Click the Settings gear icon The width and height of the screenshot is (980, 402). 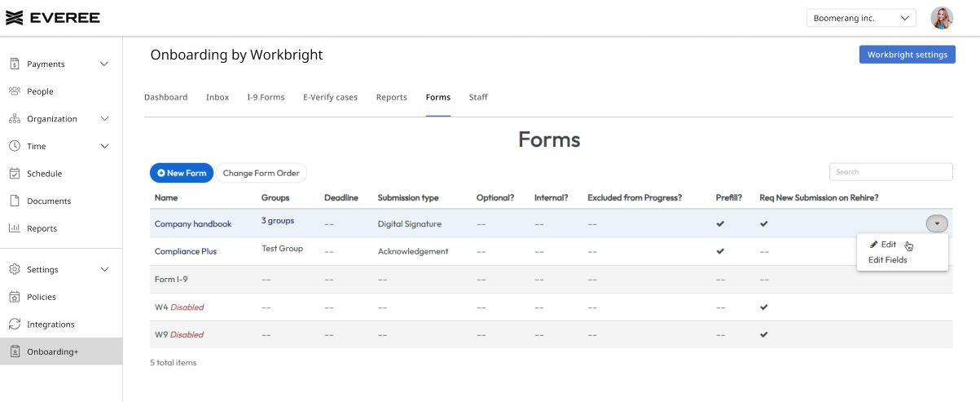pos(15,269)
